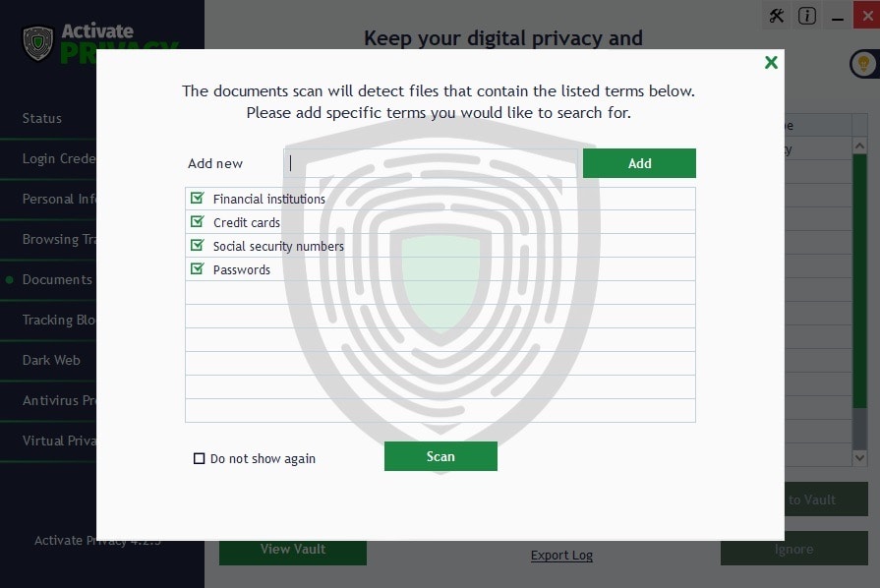Start the Scan
The image size is (880, 588).
440,456
